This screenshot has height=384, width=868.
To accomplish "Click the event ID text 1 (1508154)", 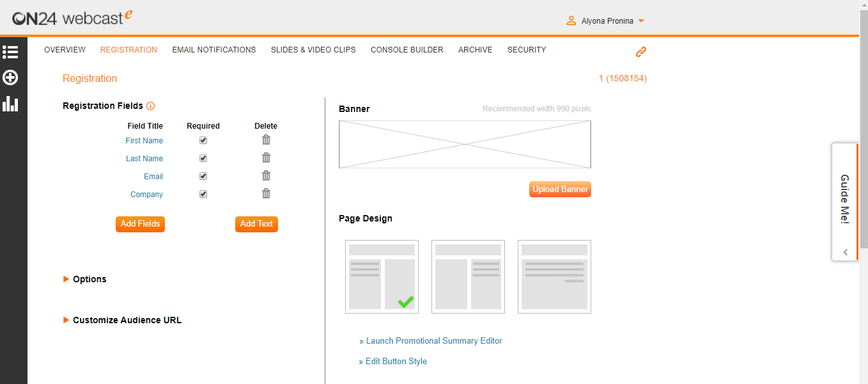I will pyautogui.click(x=623, y=79).
